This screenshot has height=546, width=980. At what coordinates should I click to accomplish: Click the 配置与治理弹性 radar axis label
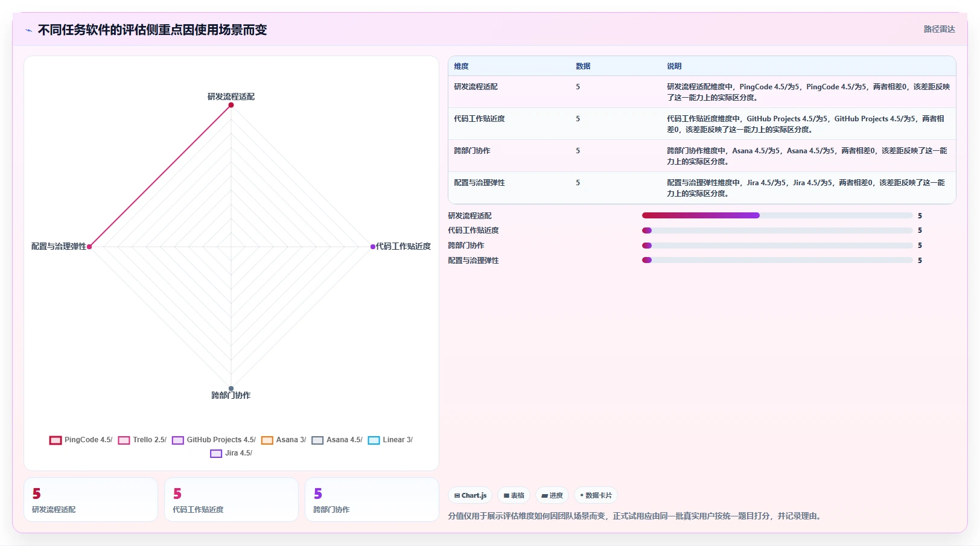click(x=59, y=246)
